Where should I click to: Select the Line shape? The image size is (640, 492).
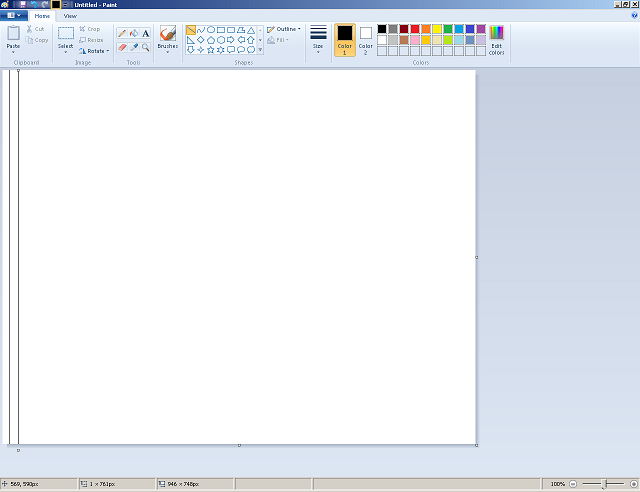pos(191,30)
